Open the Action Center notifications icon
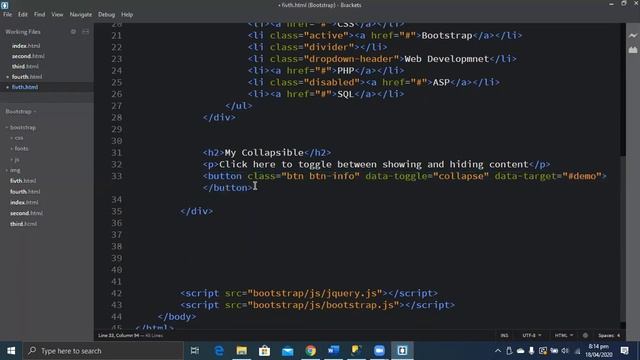Viewport: 640px width, 360px height. 624,351
